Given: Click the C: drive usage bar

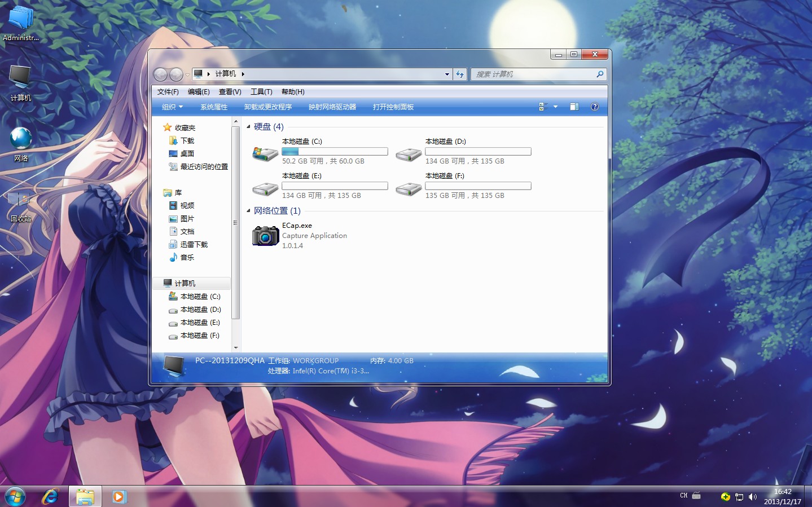Looking at the screenshot, I should (335, 152).
